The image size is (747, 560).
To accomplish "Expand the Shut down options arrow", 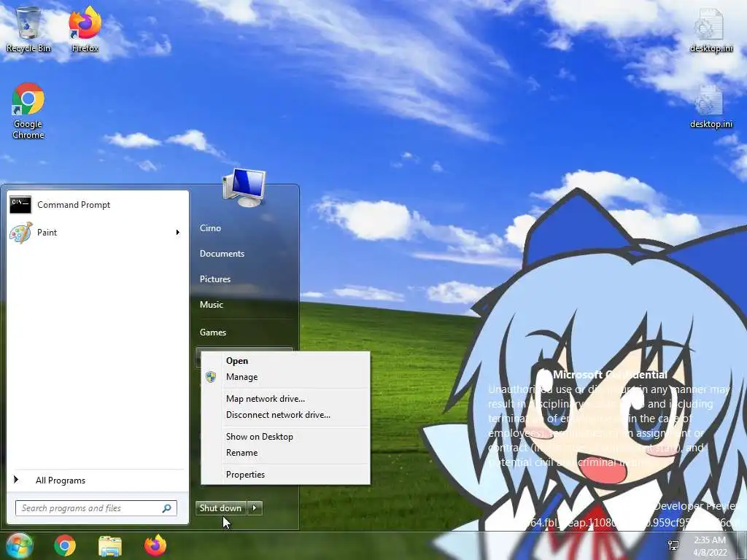I will (255, 508).
